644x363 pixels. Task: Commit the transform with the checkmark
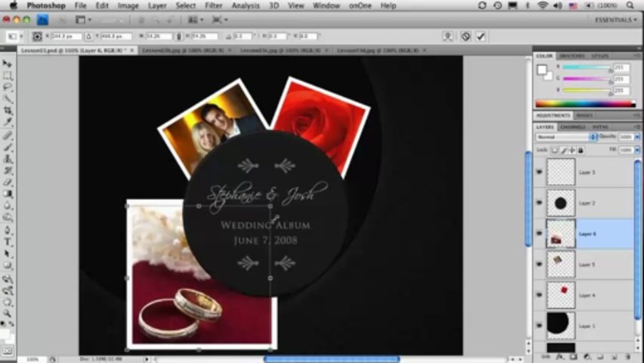pos(480,36)
